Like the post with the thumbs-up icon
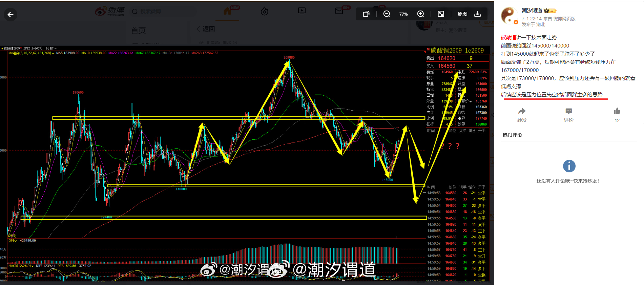644x285 pixels. click(x=617, y=111)
